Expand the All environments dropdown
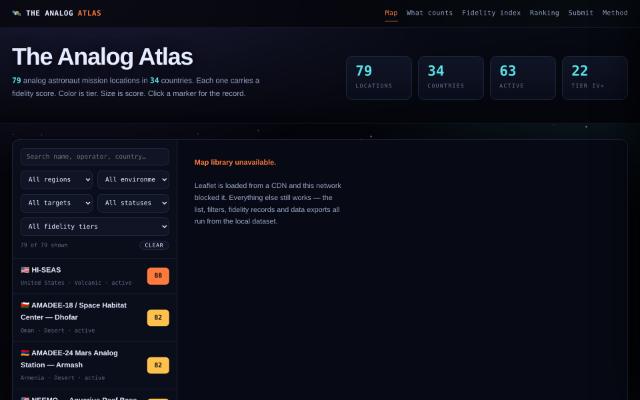Screen dimensions: 640x400 [133, 180]
